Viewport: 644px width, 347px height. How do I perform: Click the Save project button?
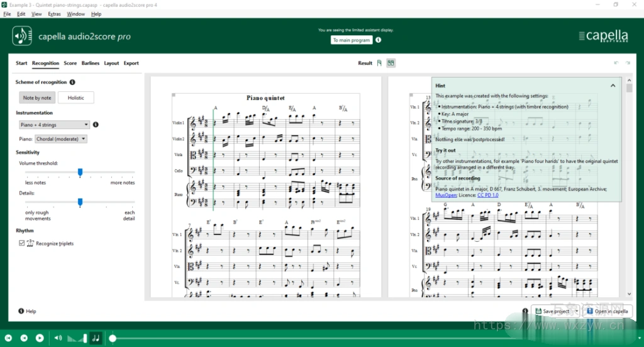552,311
